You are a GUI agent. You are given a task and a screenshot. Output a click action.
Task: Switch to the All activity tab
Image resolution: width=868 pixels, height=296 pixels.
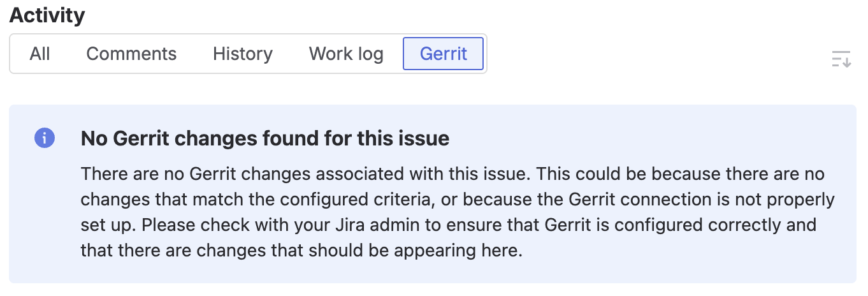coord(40,54)
